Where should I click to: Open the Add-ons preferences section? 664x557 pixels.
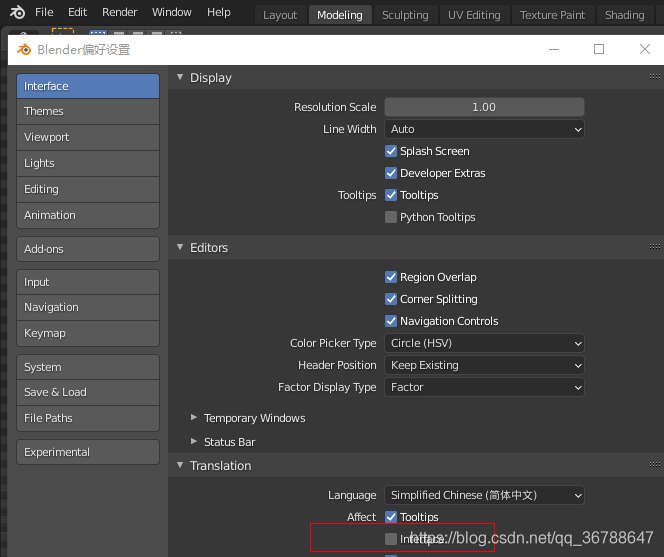point(88,249)
